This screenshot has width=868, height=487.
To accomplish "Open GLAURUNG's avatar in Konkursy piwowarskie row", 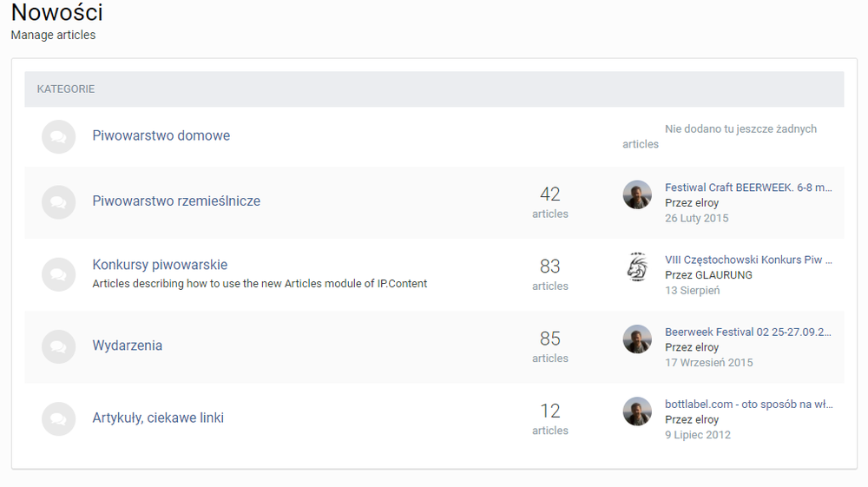I will (x=637, y=267).
